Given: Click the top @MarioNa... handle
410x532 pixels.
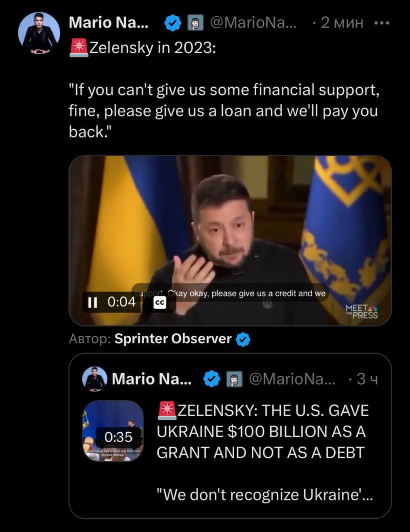Looking at the screenshot, I should point(253,23).
